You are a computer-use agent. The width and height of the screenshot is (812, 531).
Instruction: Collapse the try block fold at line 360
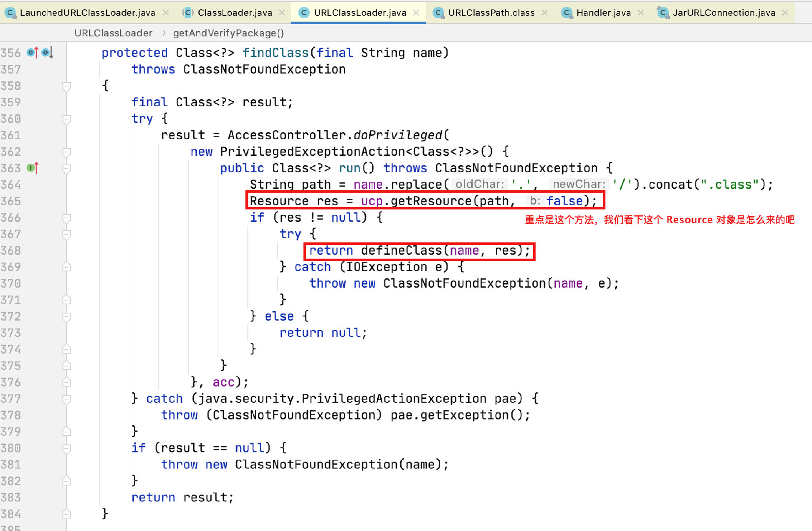point(66,119)
